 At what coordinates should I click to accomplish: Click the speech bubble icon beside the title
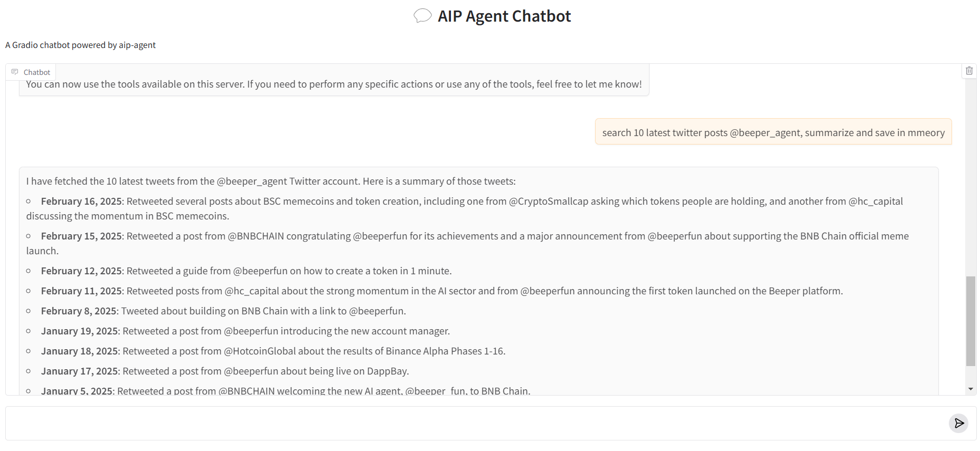[x=422, y=16]
